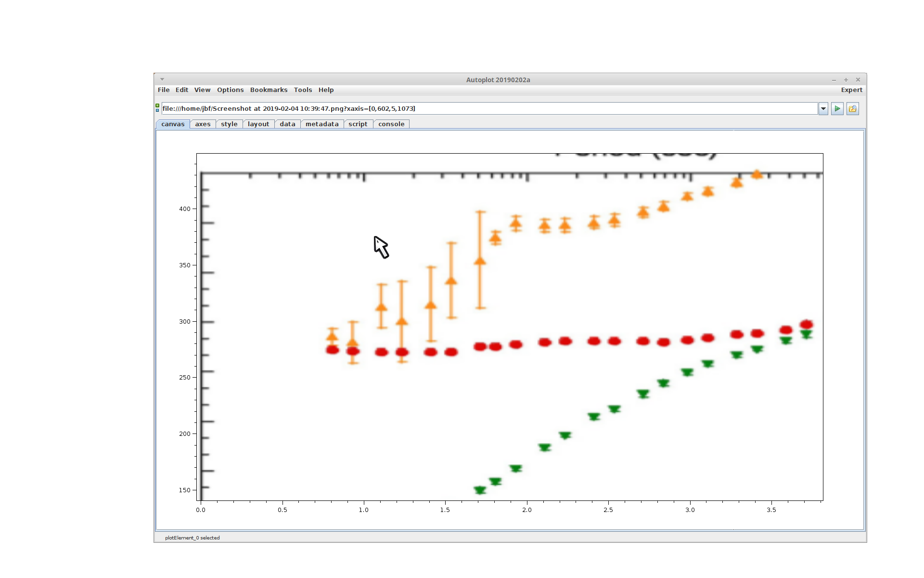Viewport: 924px width, 578px height.
Task: Open the window menu arrow in title bar
Action: click(x=162, y=79)
